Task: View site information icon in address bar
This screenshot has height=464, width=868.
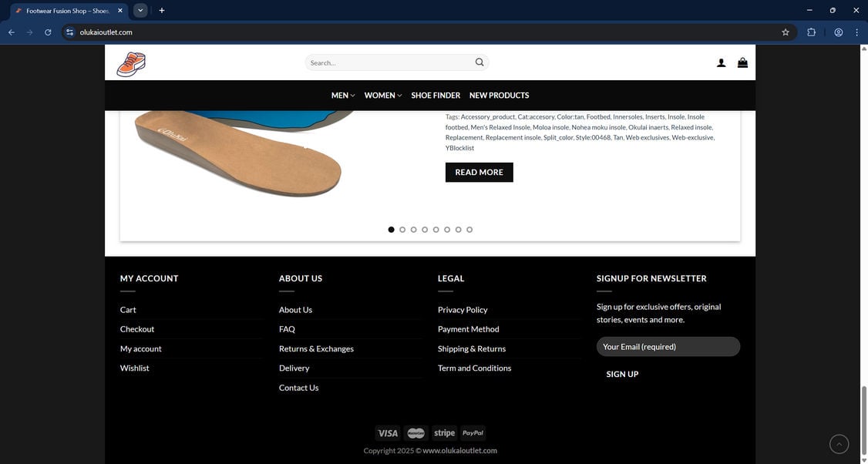Action: coord(69,32)
